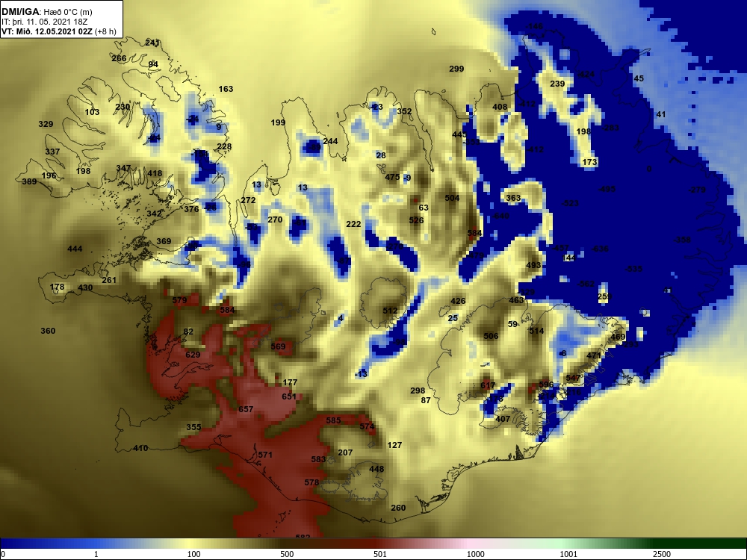The image size is (747, 560).
Task: Click the map value '329'
Action: [x=46, y=124]
